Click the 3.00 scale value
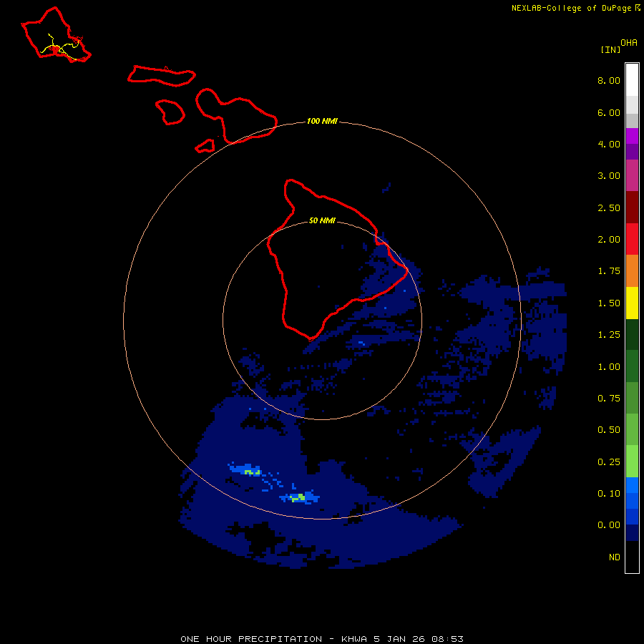The height and width of the screenshot is (644, 644). [x=609, y=176]
